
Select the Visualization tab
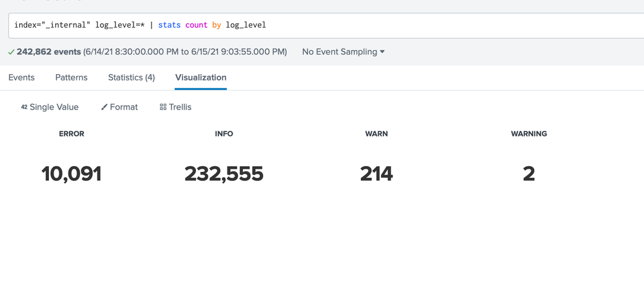200,77
